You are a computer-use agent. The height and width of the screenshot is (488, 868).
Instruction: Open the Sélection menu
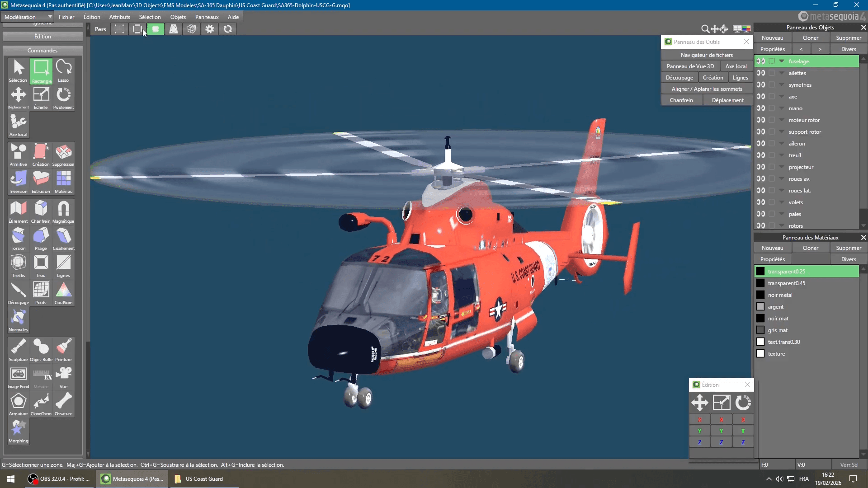[150, 17]
